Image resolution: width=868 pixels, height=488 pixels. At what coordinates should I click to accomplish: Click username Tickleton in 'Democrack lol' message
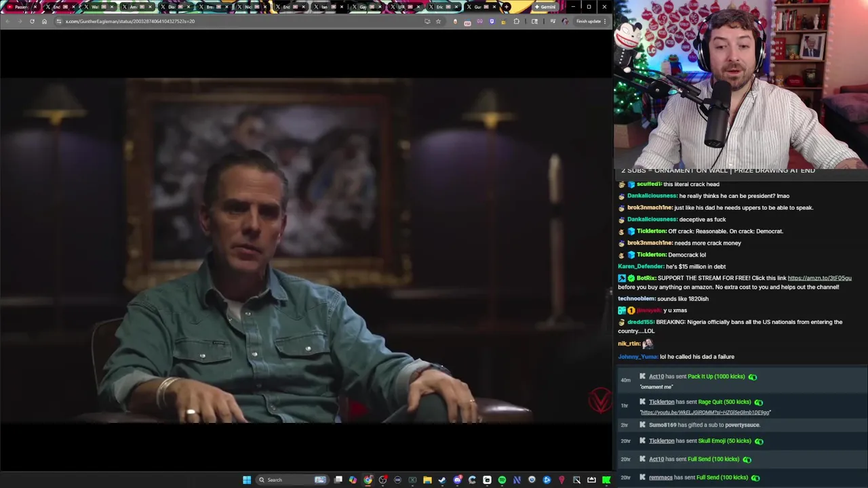(652, 255)
